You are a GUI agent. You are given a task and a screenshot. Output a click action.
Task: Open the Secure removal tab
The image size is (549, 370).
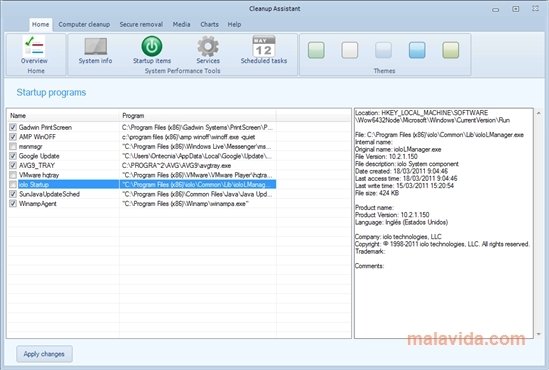pyautogui.click(x=141, y=24)
